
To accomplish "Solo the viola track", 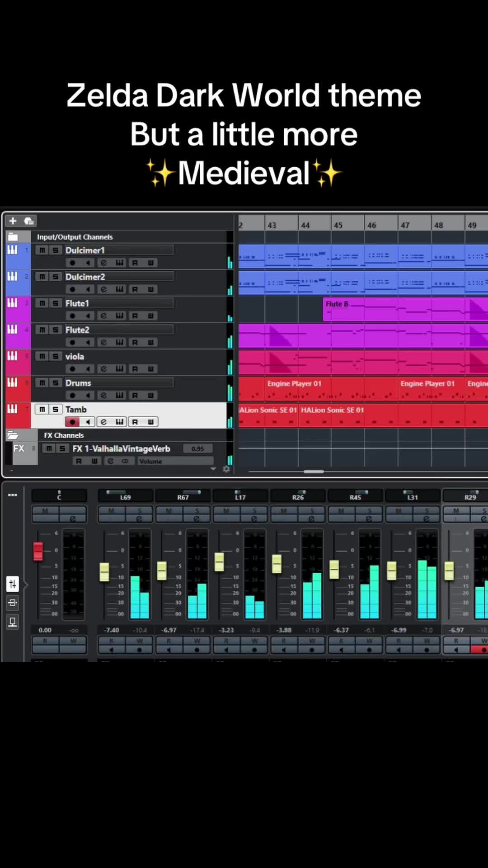I will (55, 356).
